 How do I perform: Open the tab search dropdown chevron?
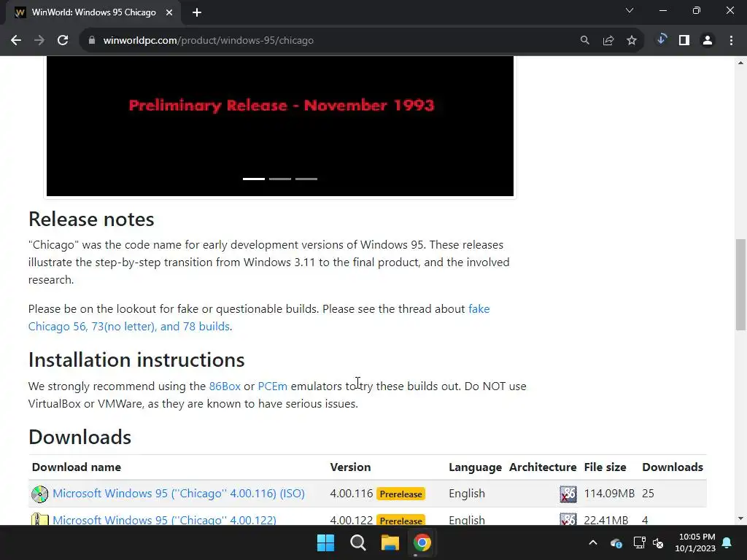pyautogui.click(x=630, y=10)
